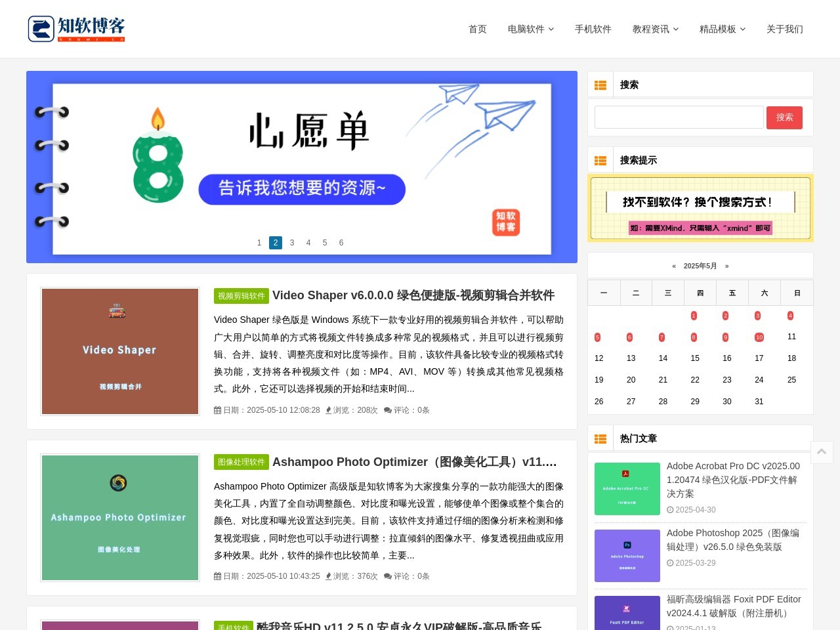
Task: Expand the 精品模板 dropdown menu
Action: point(723,29)
